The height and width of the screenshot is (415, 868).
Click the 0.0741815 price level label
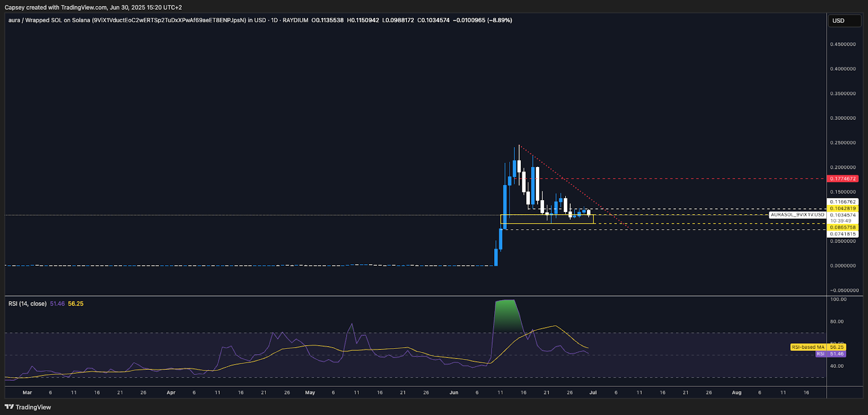coord(843,234)
